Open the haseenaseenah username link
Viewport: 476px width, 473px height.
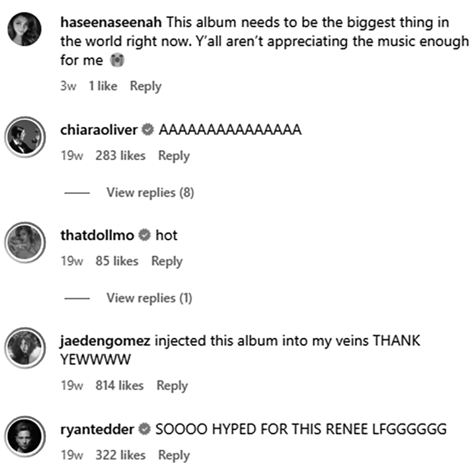click(111, 22)
